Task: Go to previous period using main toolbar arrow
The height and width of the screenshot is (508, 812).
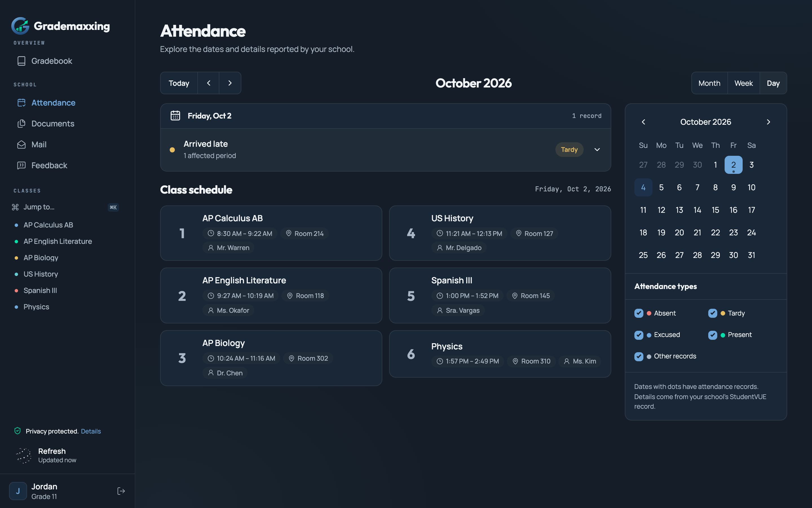Action: [208, 83]
